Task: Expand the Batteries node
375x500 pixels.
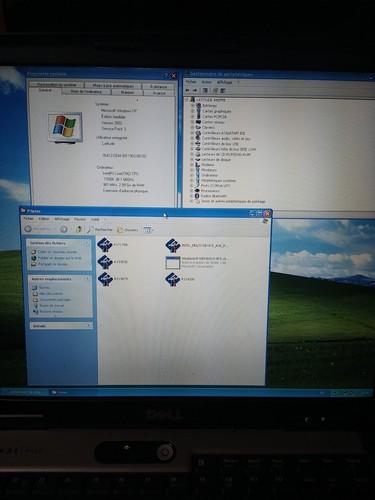Action: [x=192, y=105]
